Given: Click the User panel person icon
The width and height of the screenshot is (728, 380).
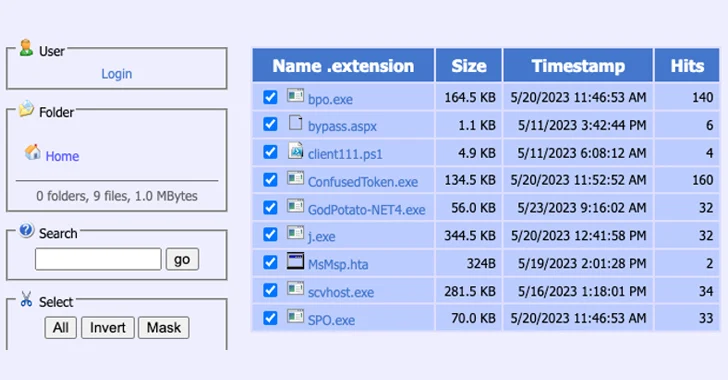Looking at the screenshot, I should pyautogui.click(x=26, y=48).
